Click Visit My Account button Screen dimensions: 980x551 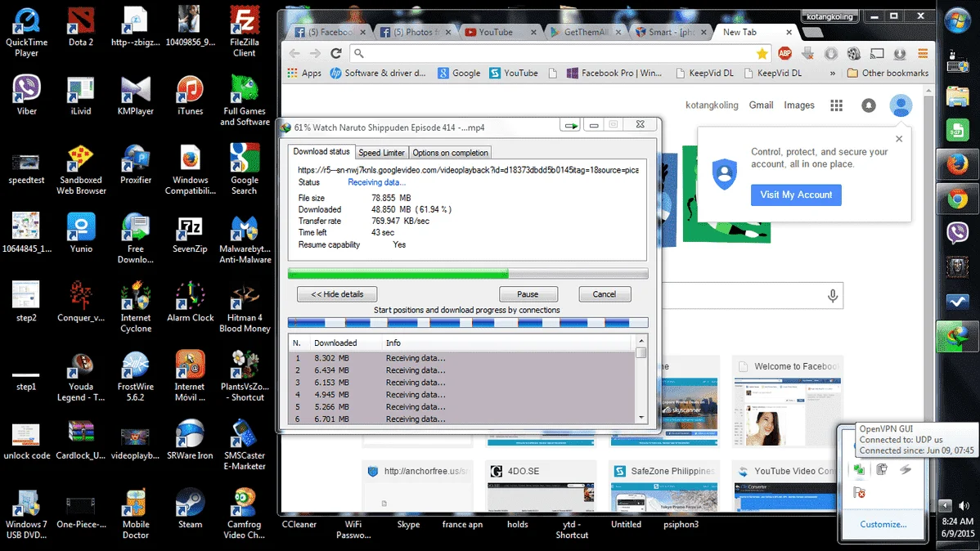pos(796,195)
